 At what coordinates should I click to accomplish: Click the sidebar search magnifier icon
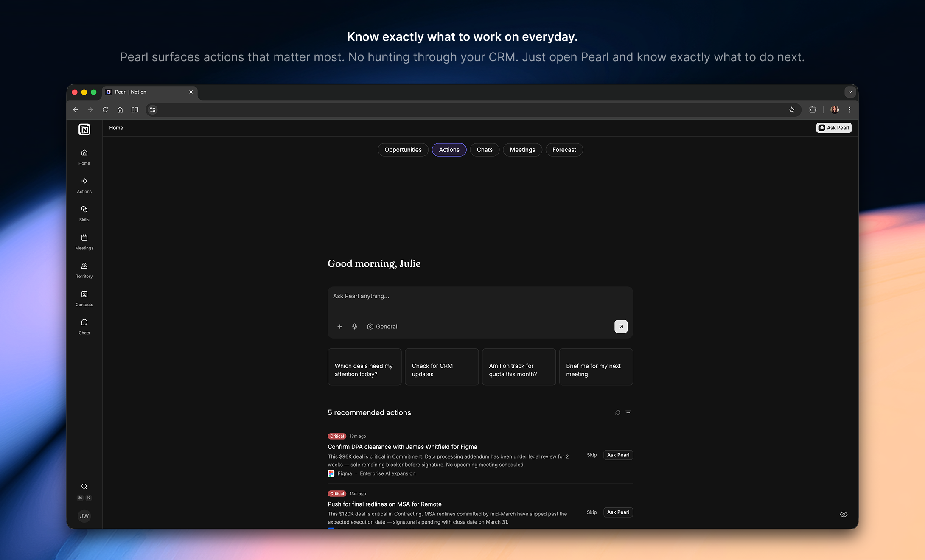point(84,487)
